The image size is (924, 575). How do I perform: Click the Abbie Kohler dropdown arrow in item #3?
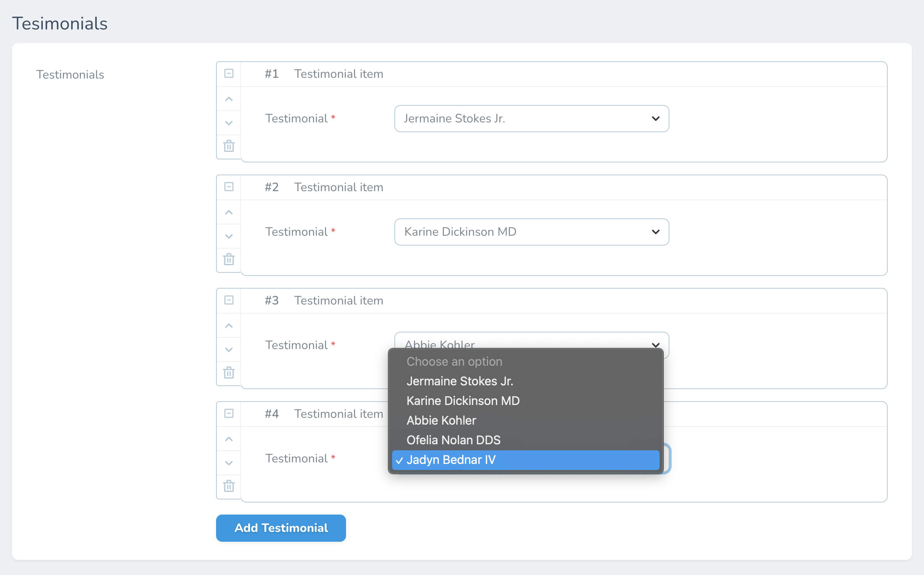(x=655, y=345)
